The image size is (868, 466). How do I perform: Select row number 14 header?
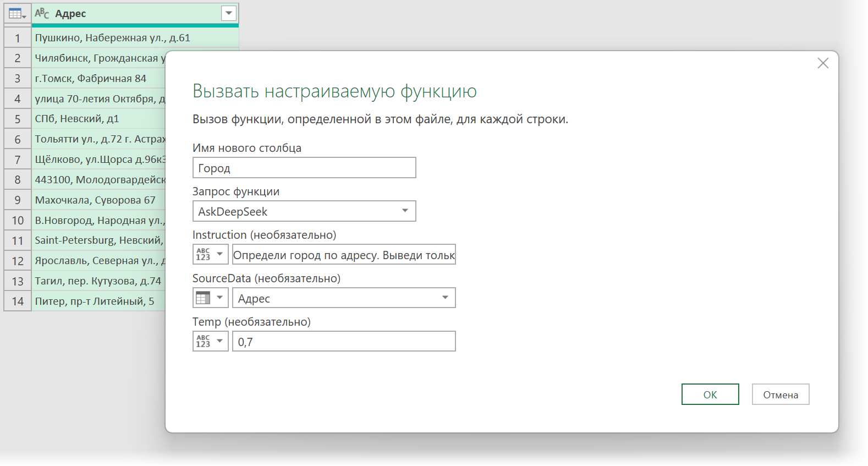click(18, 301)
